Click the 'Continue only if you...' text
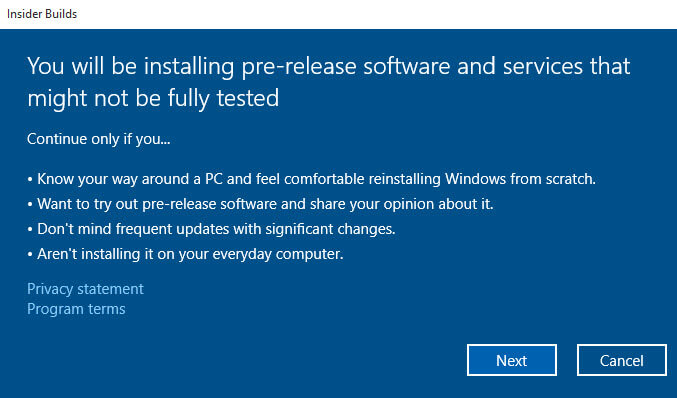The width and height of the screenshot is (677, 398). click(98, 139)
